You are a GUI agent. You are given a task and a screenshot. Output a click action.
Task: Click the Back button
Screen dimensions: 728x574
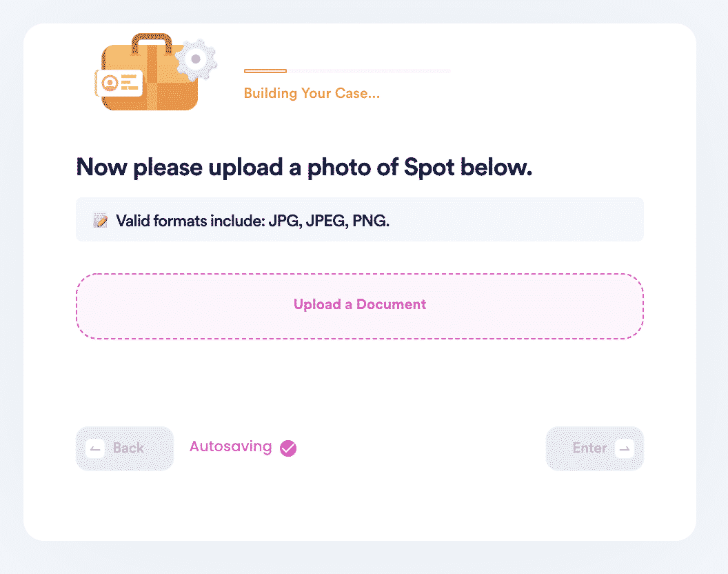125,448
